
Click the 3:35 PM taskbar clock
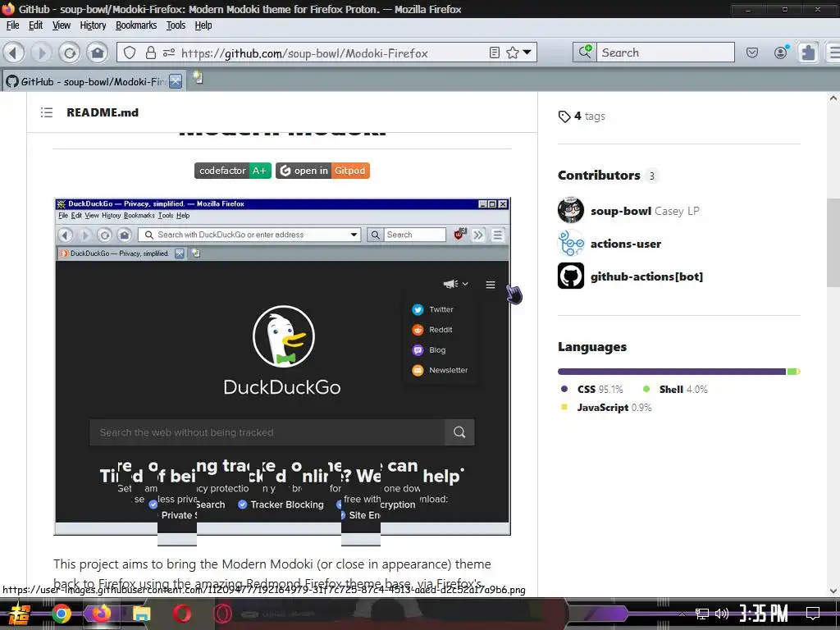(764, 614)
